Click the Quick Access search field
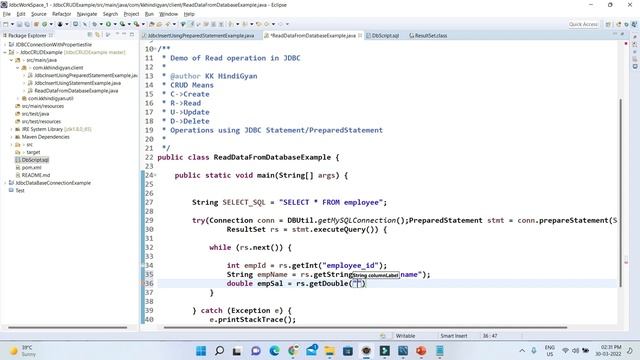This screenshot has width=640, height=360. (583, 24)
